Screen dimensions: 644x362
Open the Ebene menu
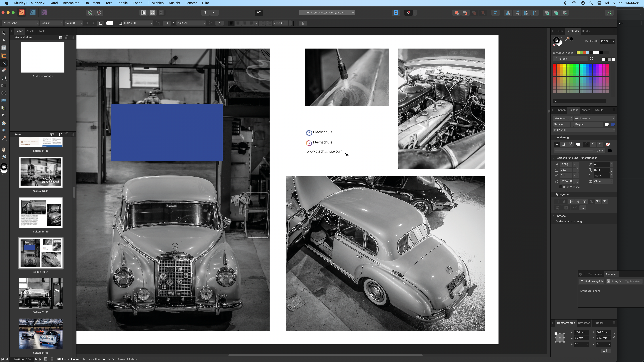click(137, 3)
